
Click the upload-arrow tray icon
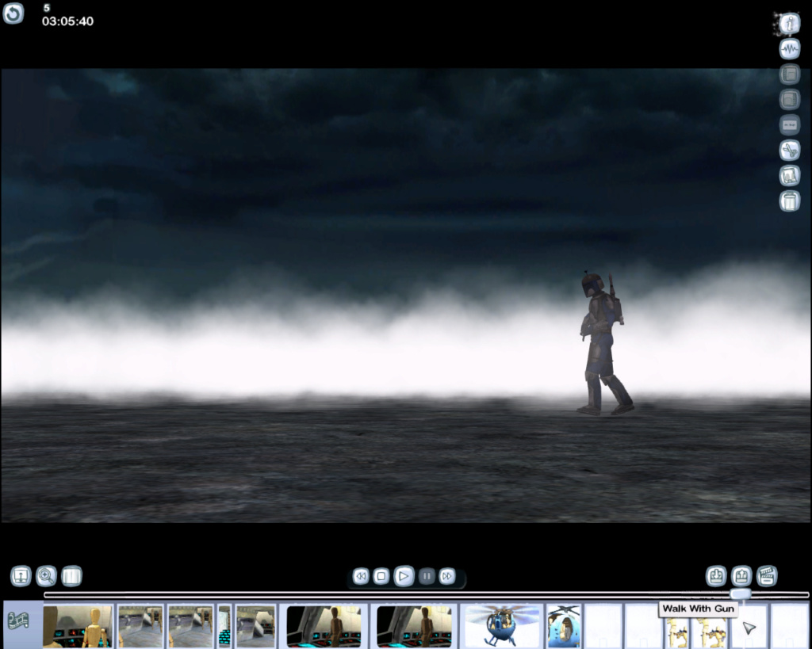click(x=741, y=576)
